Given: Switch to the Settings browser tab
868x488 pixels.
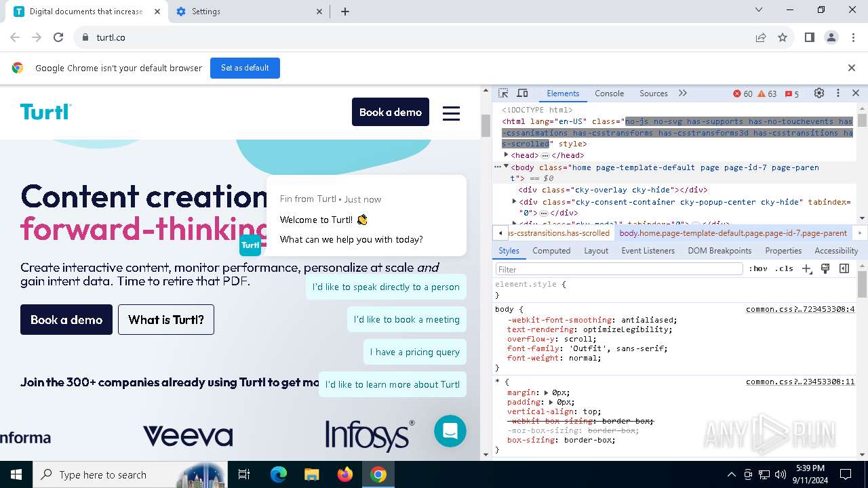Looking at the screenshot, I should [249, 12].
